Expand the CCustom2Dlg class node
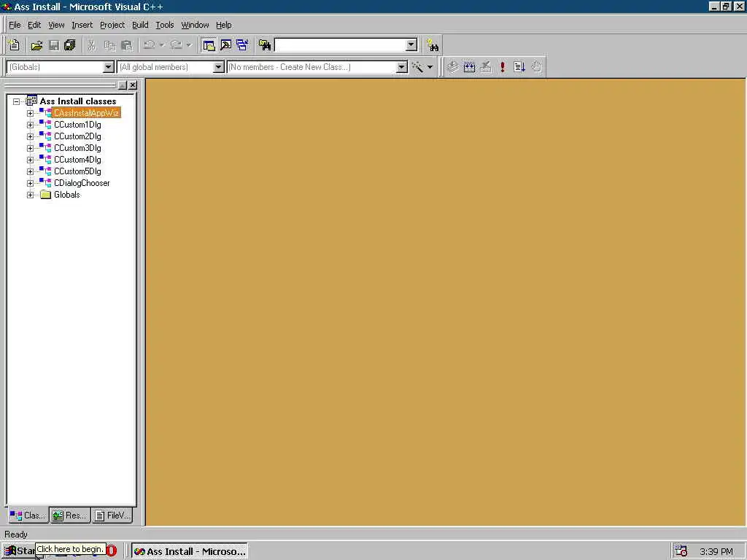 coord(30,136)
